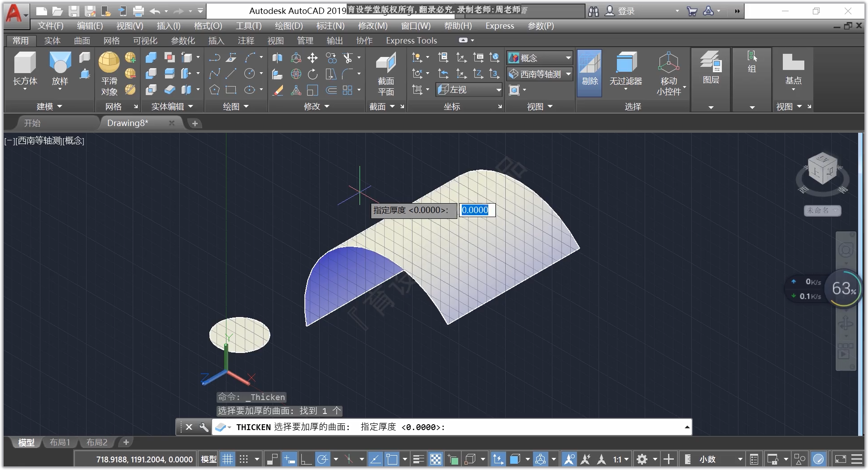Click the Erase tool icon in Modify panel
The width and height of the screenshot is (868, 470).
coord(278,90)
